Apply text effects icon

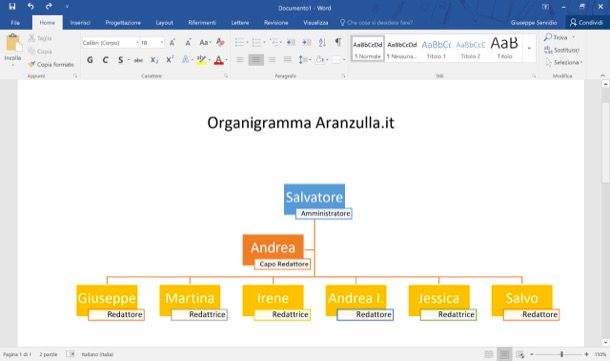tap(186, 60)
